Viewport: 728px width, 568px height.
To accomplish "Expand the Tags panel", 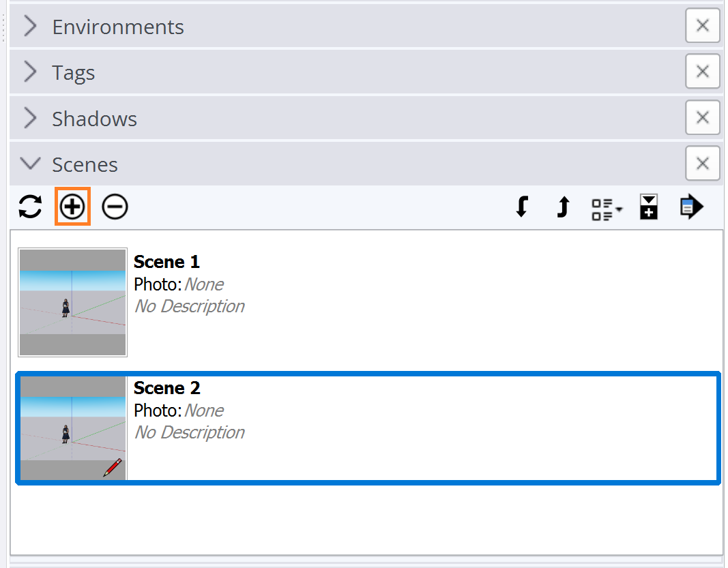I will tap(30, 72).
